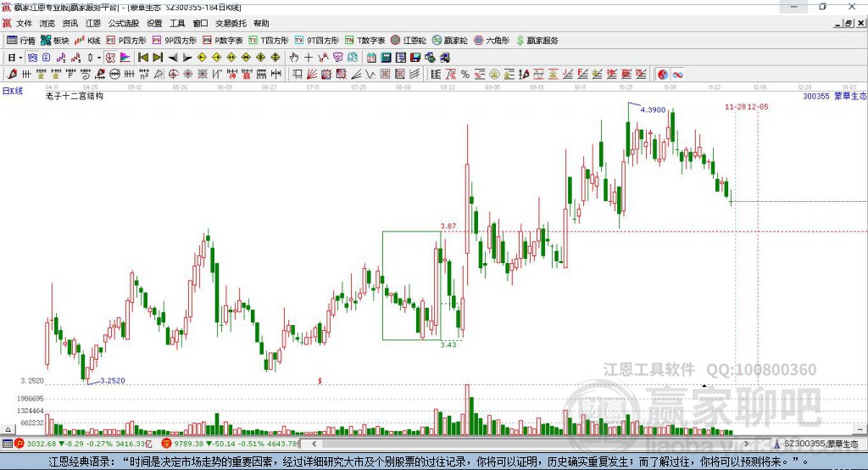Open the 浏览 menu
The height and width of the screenshot is (470, 868).
click(x=47, y=23)
